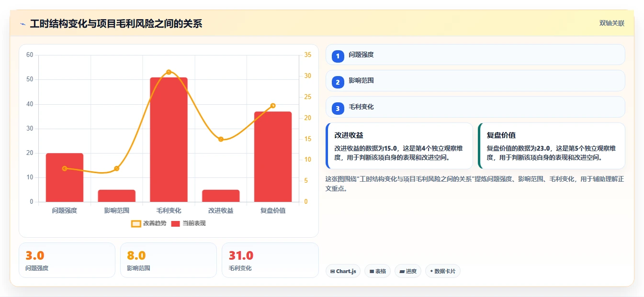Click the line point above 改进收益 bar
This screenshot has height=297, width=644.
(x=221, y=139)
